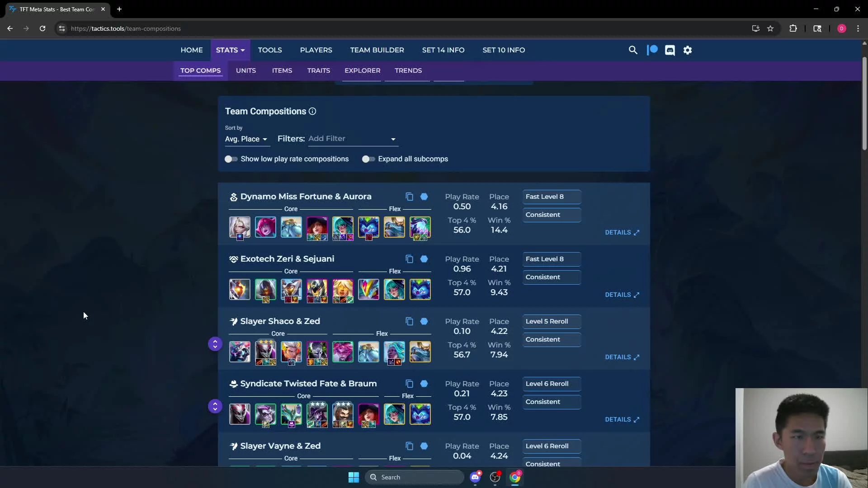Screen dimensions: 868x488
Task: Copy the Dynamo Miss Fortune & Aurora comp
Action: 409,197
